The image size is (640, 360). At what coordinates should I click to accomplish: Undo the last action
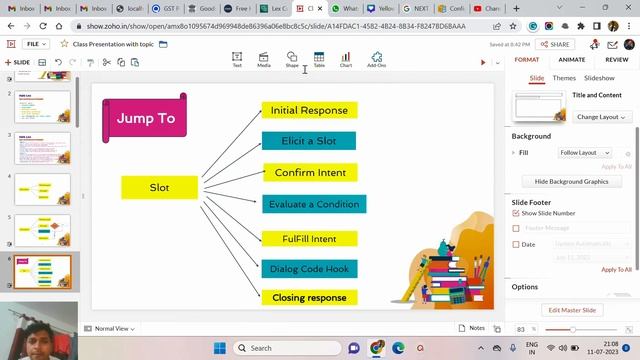(x=58, y=62)
